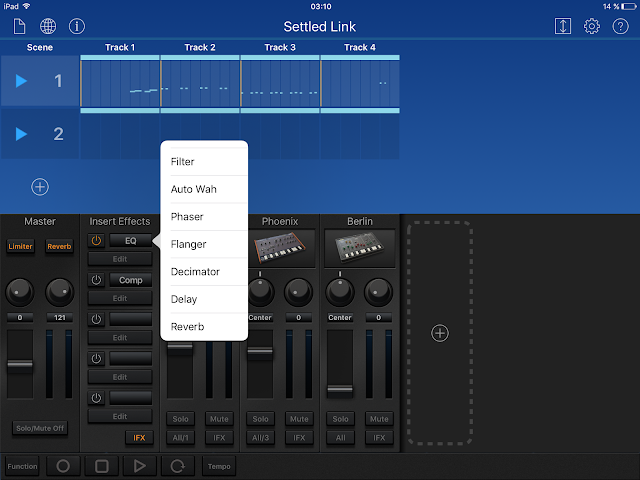Viewport: 640px width, 480px height.
Task: Click the Solo/Mute Off button
Action: pos(40,428)
